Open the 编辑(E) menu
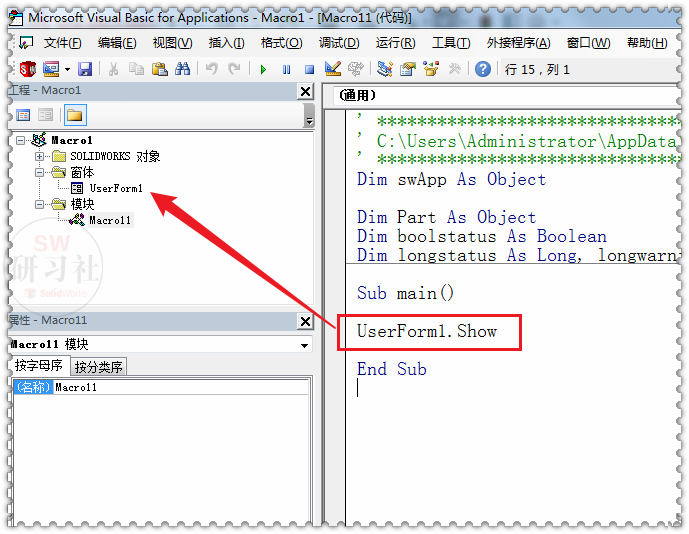Screen dimensions: 689x534 tap(117, 43)
